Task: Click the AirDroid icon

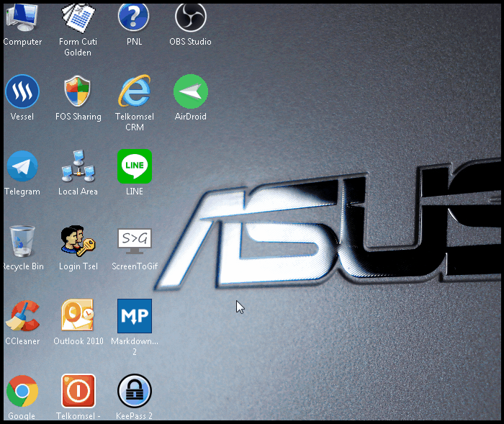Action: (191, 91)
